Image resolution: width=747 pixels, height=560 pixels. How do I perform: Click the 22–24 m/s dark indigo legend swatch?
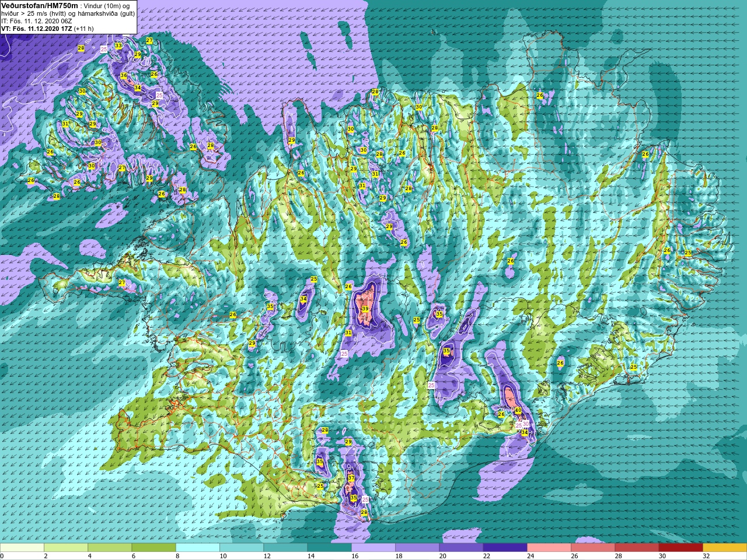pyautogui.click(x=505, y=548)
